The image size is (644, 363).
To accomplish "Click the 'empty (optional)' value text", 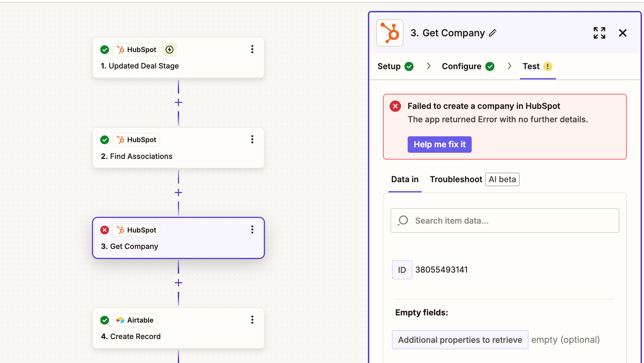I will (566, 340).
